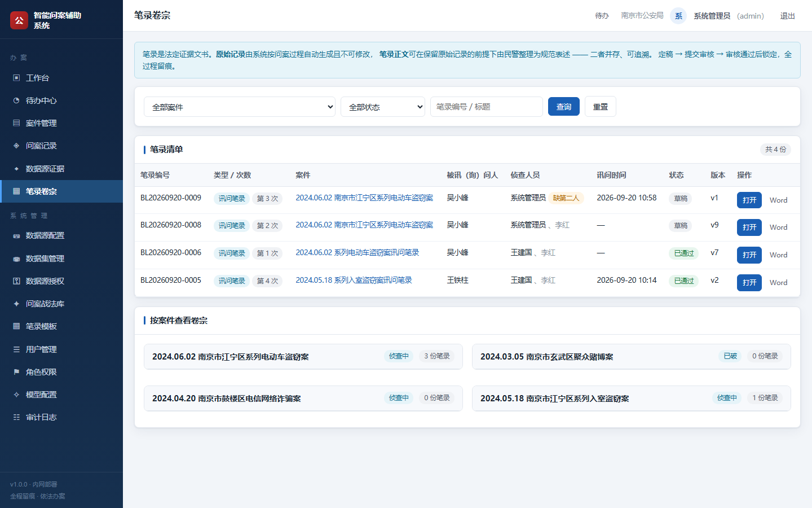Click 已通过 status in row BL20260920-0006
812x508 pixels.
(684, 253)
